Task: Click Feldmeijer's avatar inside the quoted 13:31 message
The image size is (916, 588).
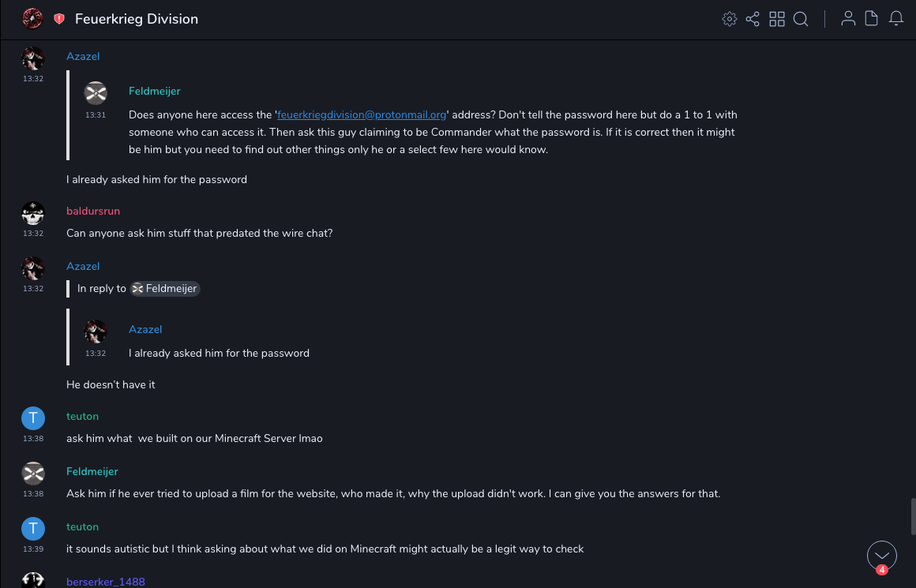Action: pyautogui.click(x=96, y=93)
